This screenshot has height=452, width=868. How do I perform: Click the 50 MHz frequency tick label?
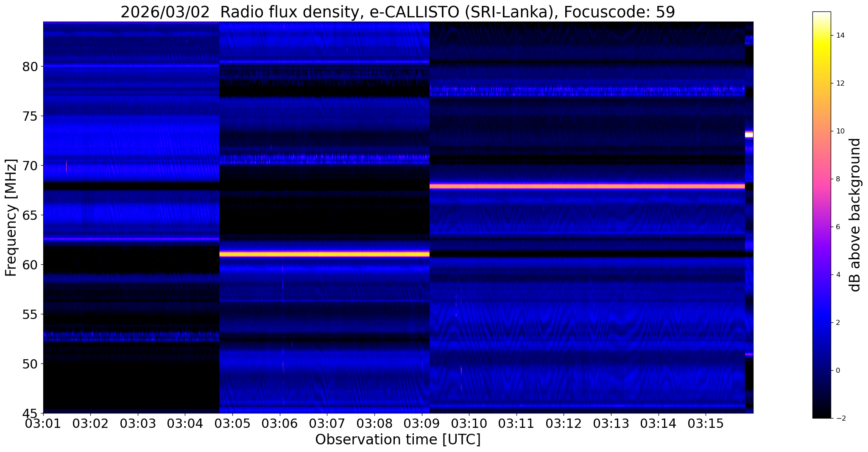30,364
